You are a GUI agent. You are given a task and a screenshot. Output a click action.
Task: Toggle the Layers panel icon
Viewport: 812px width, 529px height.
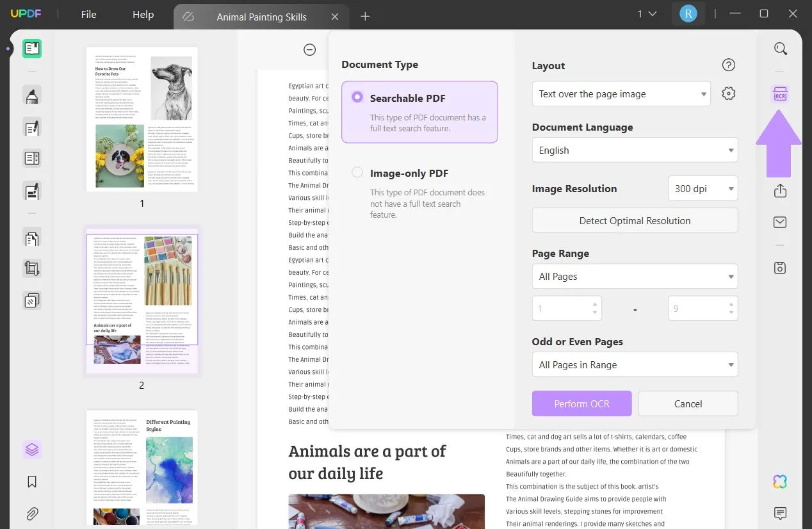(x=32, y=450)
